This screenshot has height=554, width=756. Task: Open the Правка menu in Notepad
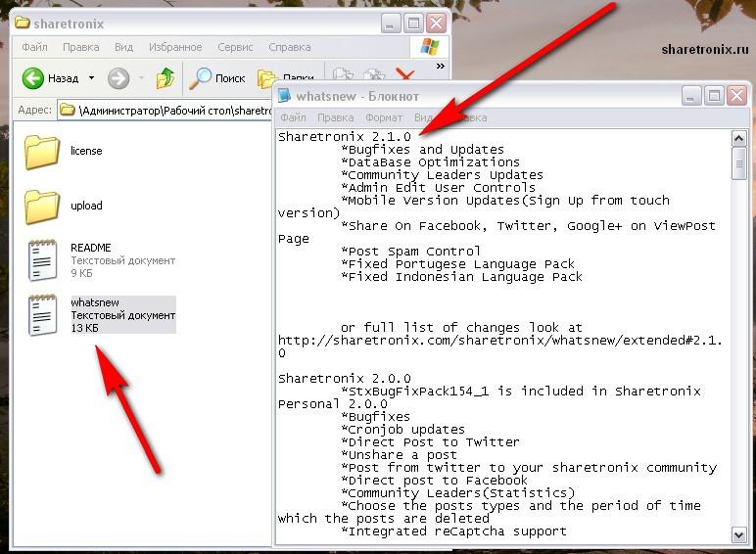pos(336,117)
